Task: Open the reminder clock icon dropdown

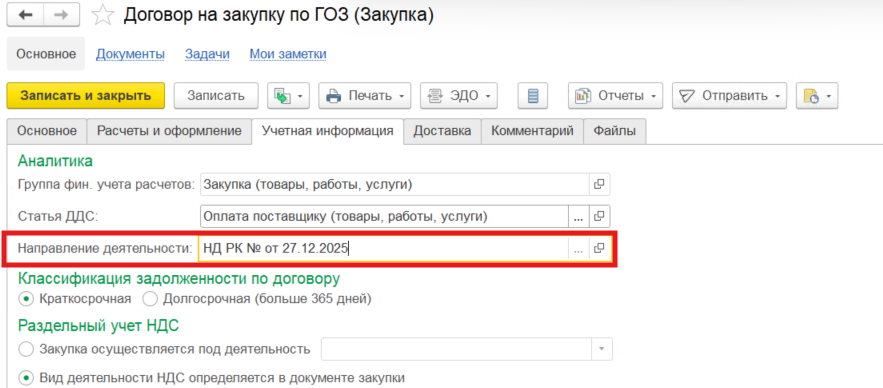Action: (817, 96)
